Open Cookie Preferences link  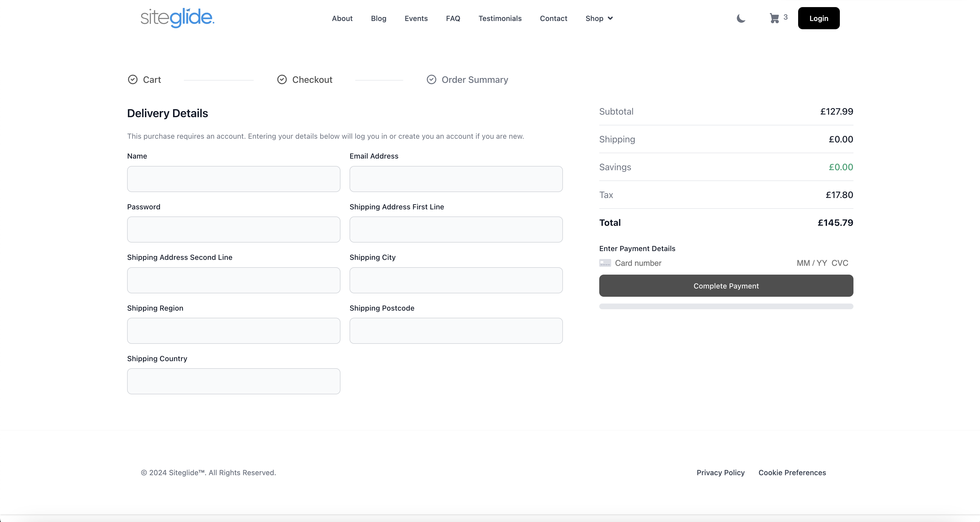click(x=792, y=473)
